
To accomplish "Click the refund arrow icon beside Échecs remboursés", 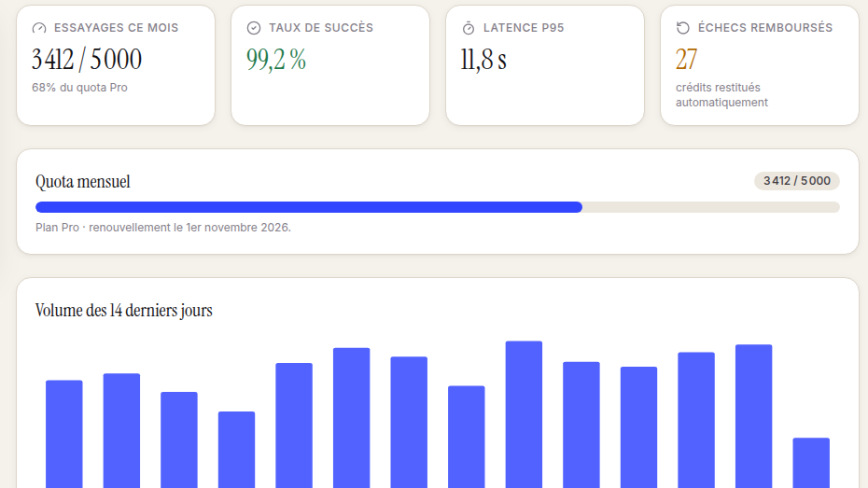I will [x=682, y=28].
